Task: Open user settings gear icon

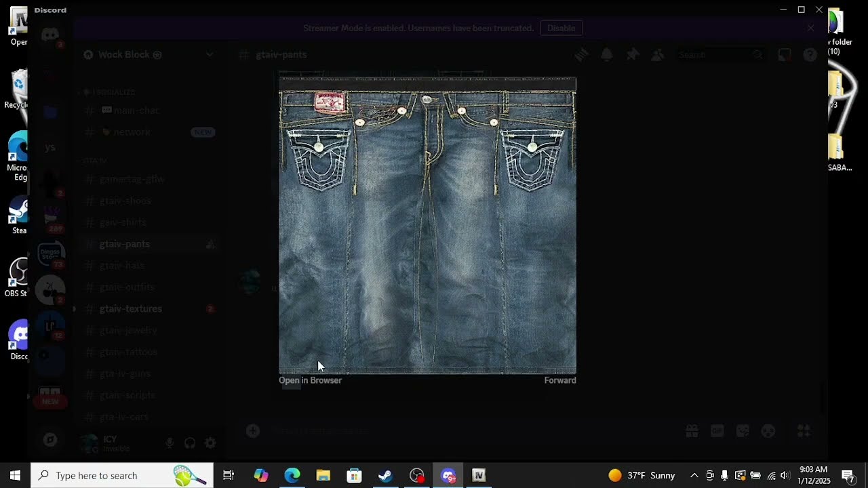Action: click(x=210, y=443)
